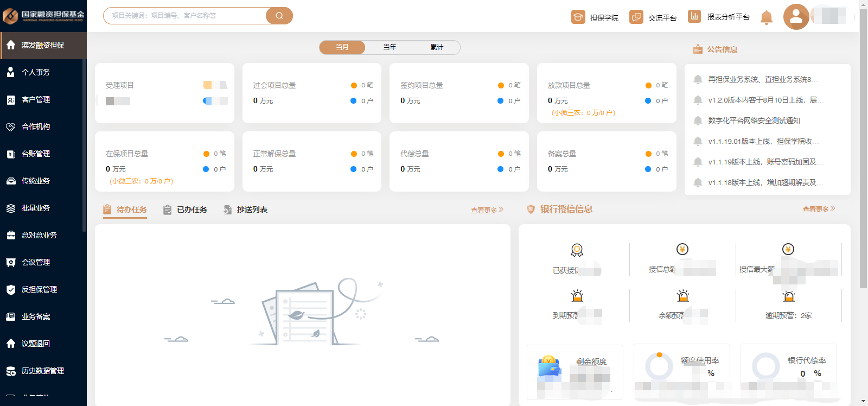Click the user avatar icon
Screen dimensions: 868x406
click(x=796, y=16)
